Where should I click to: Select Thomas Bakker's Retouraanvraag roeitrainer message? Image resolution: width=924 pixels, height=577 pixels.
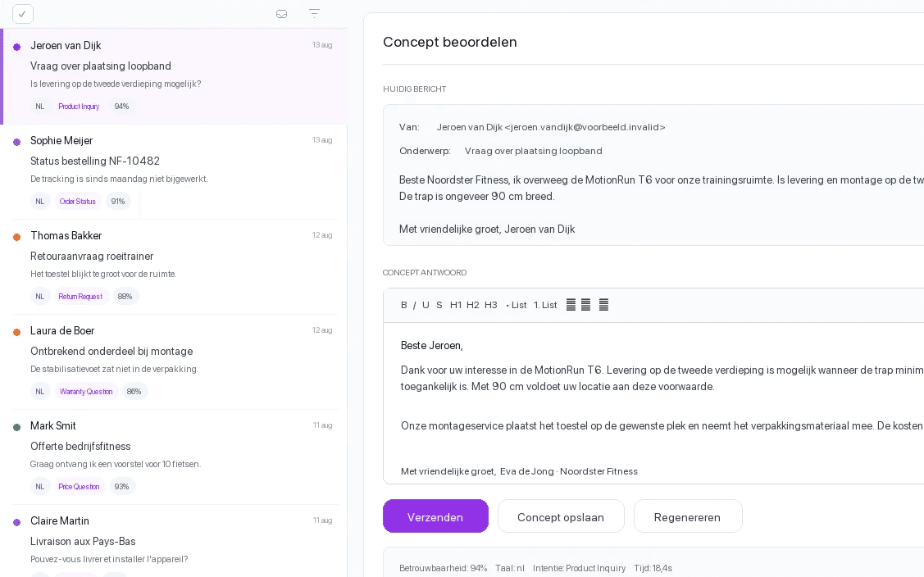click(x=175, y=266)
